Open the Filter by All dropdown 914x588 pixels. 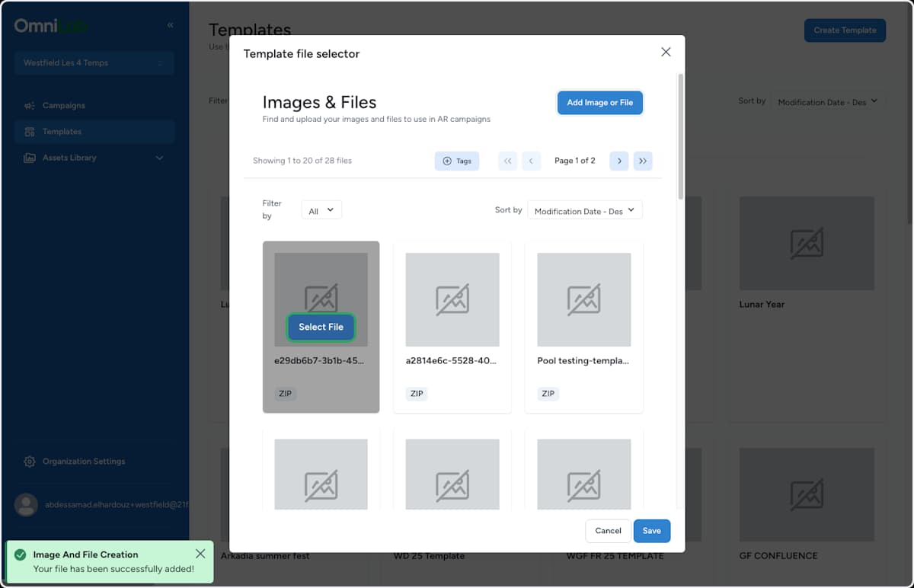coord(321,210)
